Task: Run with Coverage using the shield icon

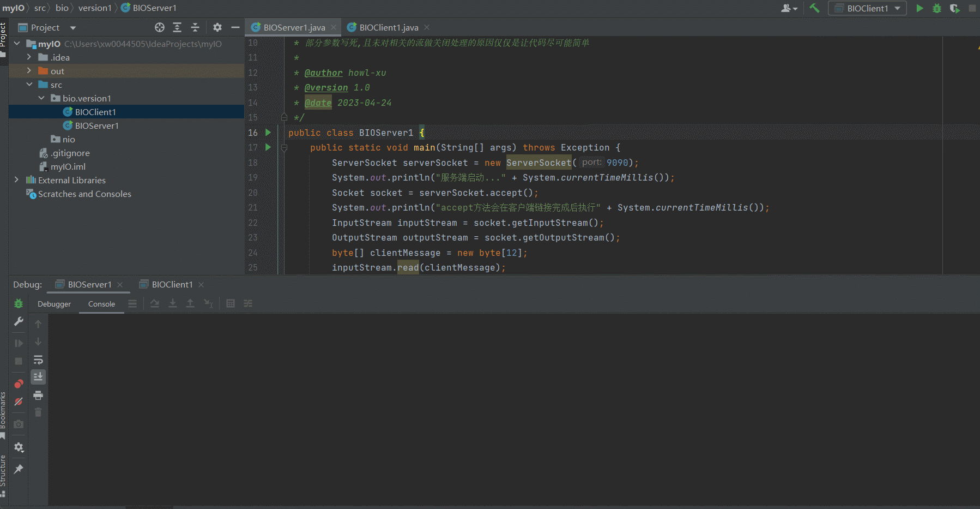Action: (954, 8)
